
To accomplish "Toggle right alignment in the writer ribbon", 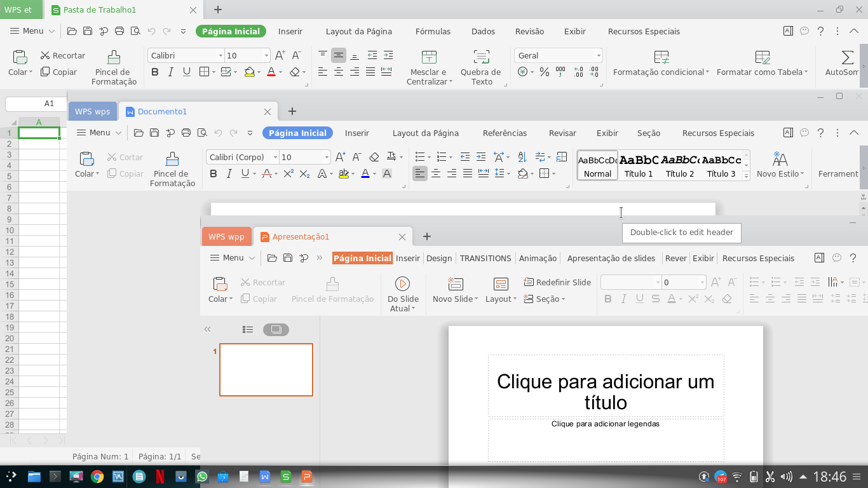I will [x=452, y=173].
